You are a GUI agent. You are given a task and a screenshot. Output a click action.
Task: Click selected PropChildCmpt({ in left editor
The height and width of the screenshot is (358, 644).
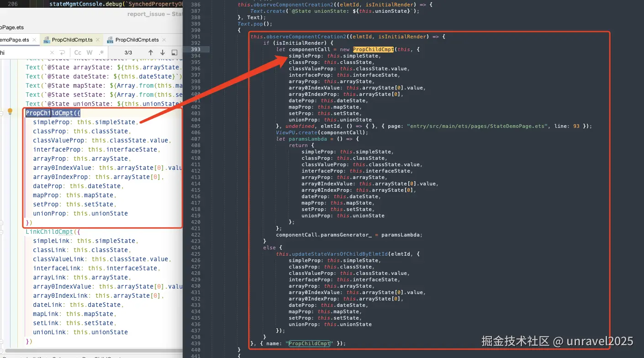53,113
